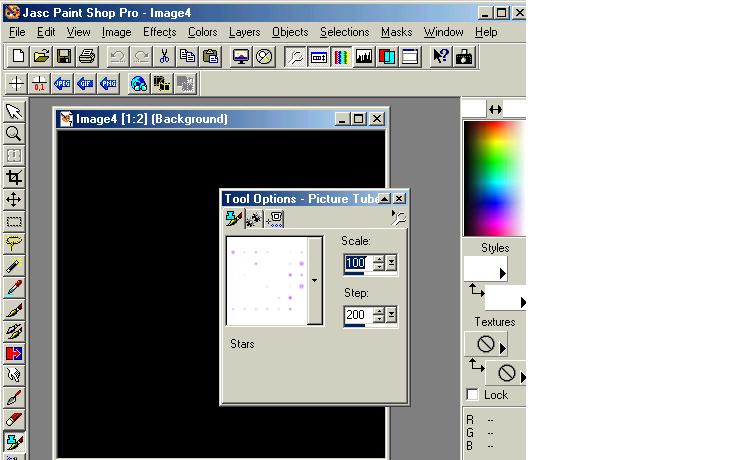The image size is (736, 460).
Task: Roll up the Tool Options palette
Action: pyautogui.click(x=384, y=199)
